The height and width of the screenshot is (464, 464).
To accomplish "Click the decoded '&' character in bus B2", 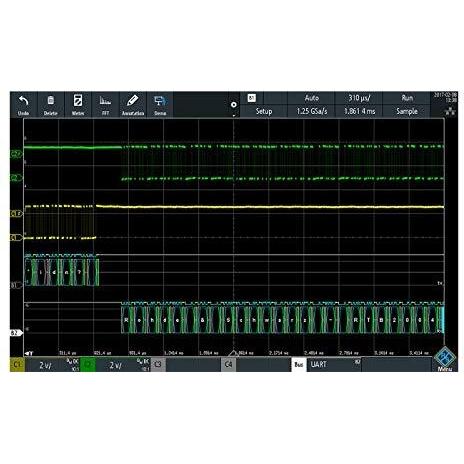I will pos(202,320).
